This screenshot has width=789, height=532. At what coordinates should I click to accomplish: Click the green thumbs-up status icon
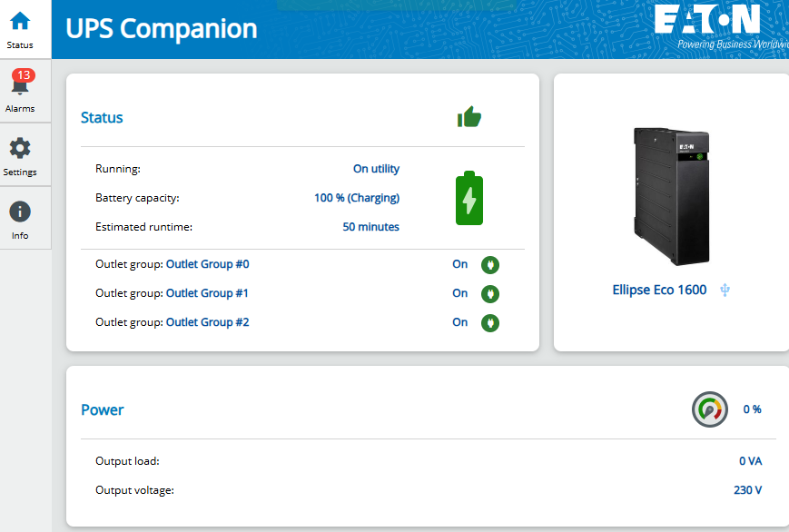tap(469, 116)
